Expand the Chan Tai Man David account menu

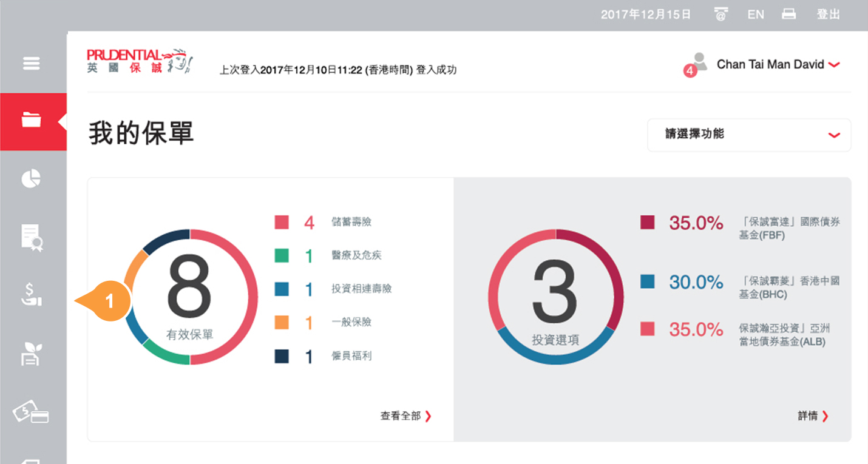coord(778,64)
